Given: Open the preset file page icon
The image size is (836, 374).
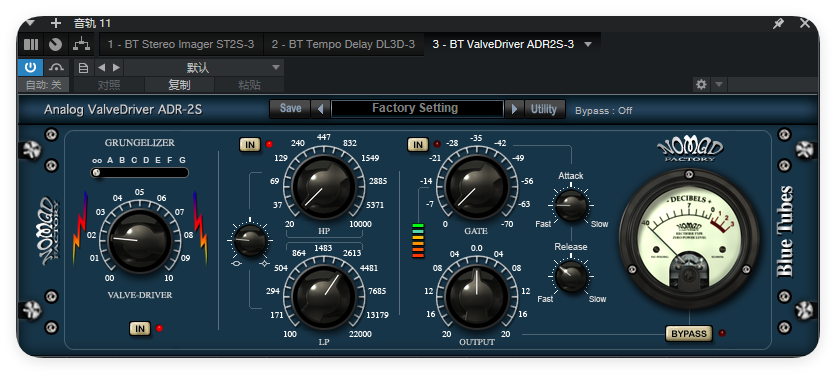Looking at the screenshot, I should tap(83, 68).
